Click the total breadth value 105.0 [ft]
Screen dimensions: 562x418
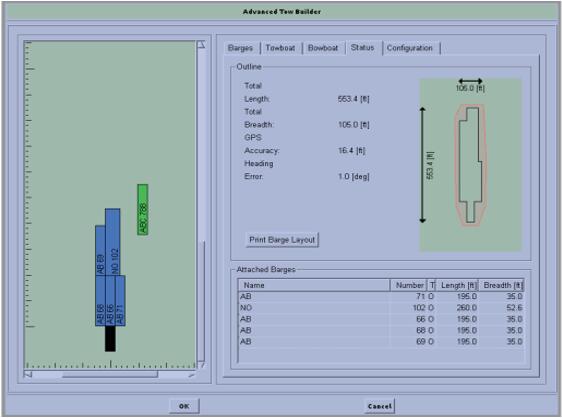[x=353, y=125]
